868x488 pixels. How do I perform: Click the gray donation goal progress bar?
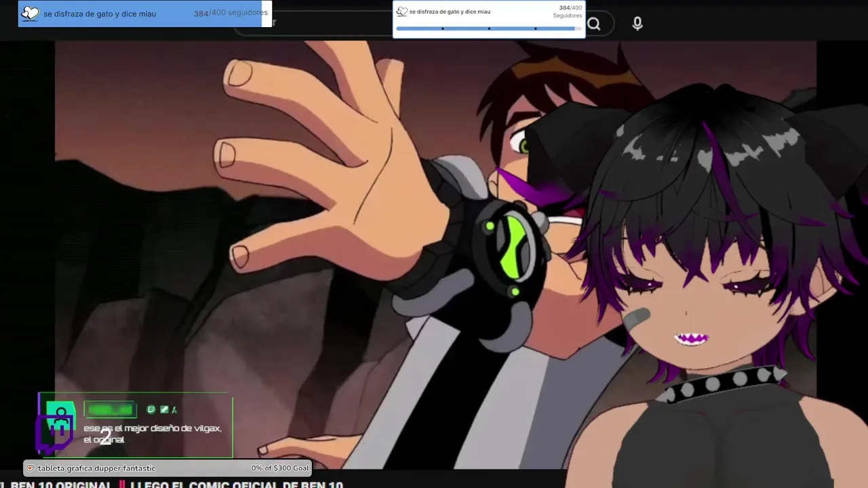coord(167,468)
